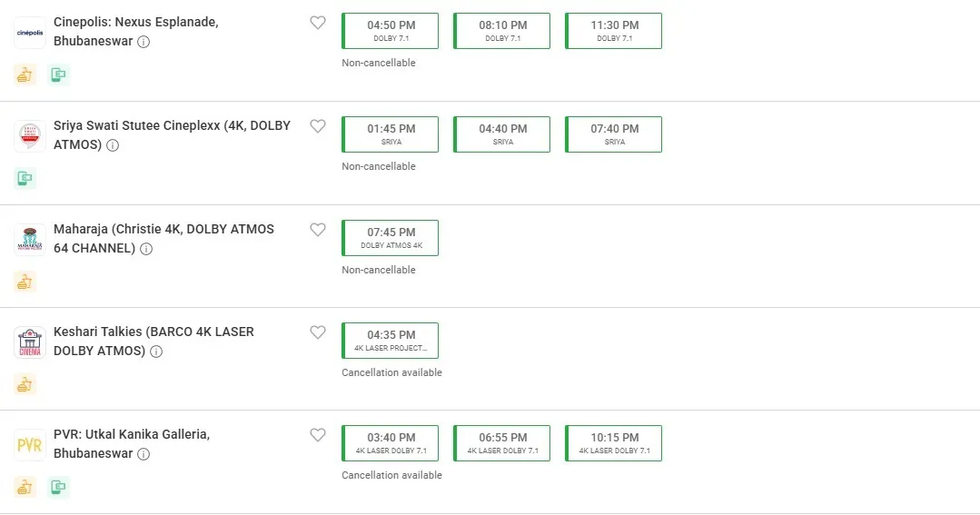Favorite Cinepolis Nexus Esplanade with the heart
The width and height of the screenshot is (980, 515).
pos(318,23)
